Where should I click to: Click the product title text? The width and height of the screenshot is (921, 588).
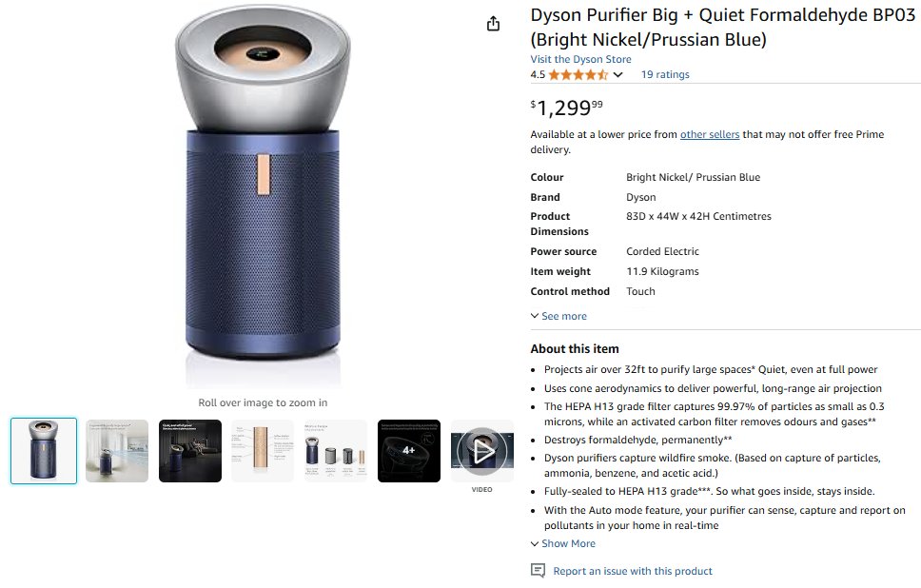722,27
